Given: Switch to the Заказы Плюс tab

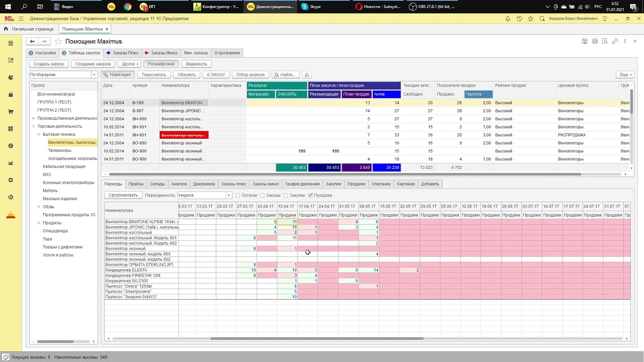Looking at the screenshot, I should point(122,53).
